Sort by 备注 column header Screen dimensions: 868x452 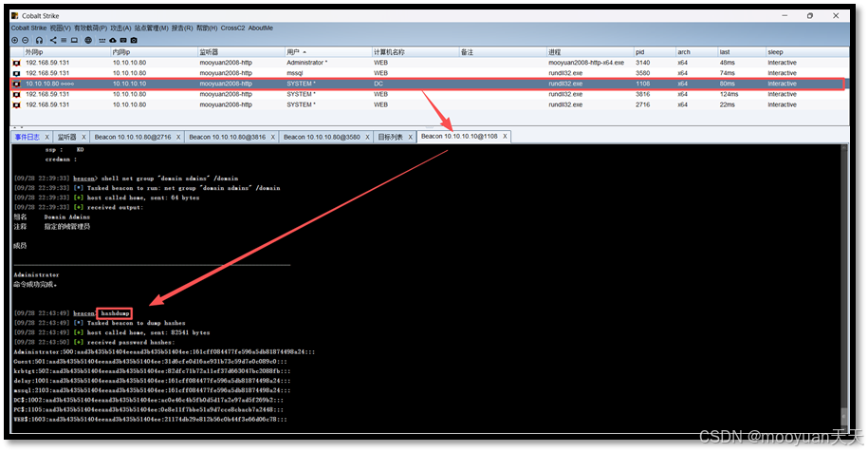tap(502, 52)
